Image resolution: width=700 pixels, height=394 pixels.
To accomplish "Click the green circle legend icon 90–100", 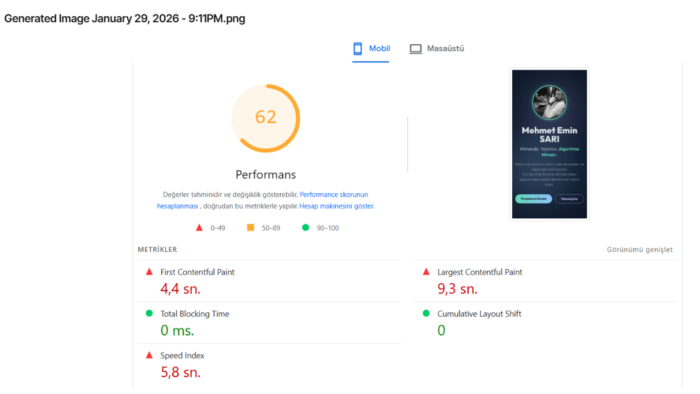I will pos(305,228).
